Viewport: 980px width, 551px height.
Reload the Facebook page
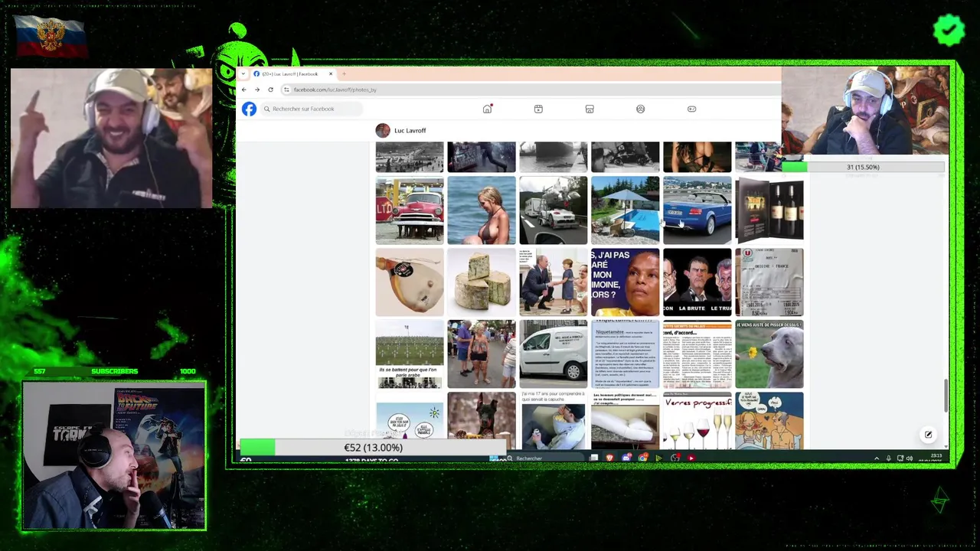(270, 90)
